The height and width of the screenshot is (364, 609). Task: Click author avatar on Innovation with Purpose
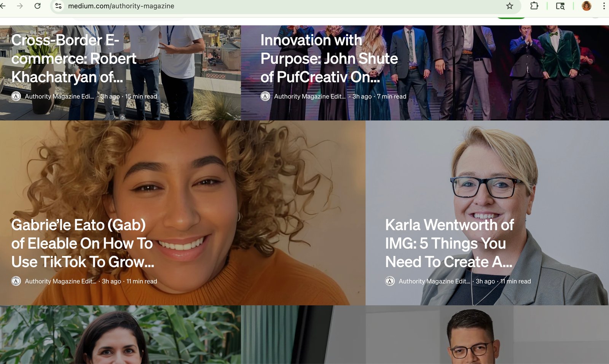(265, 97)
